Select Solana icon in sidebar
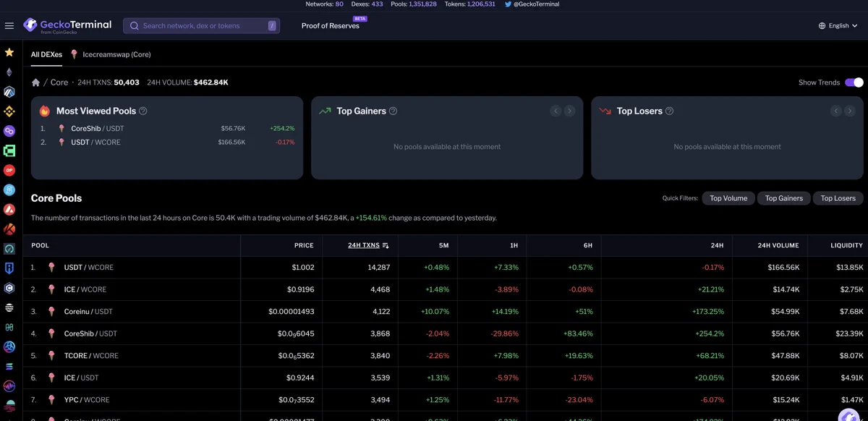The width and height of the screenshot is (868, 421). pos(9,367)
